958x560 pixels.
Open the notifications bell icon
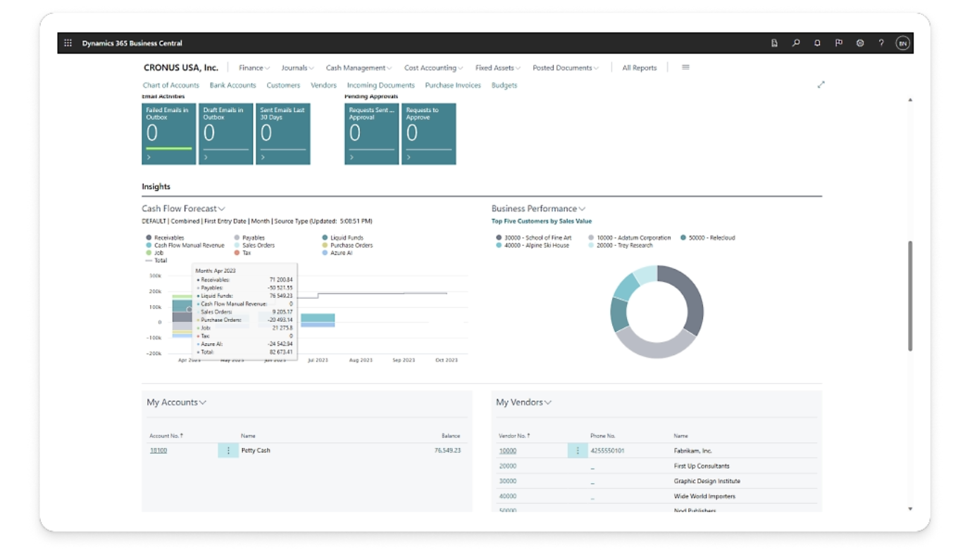coord(817,43)
